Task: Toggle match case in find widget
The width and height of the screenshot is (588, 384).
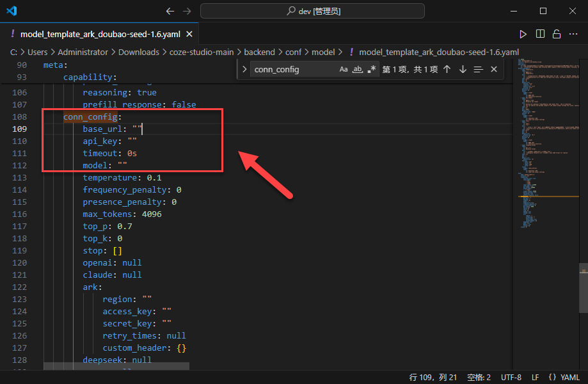Action: point(344,69)
